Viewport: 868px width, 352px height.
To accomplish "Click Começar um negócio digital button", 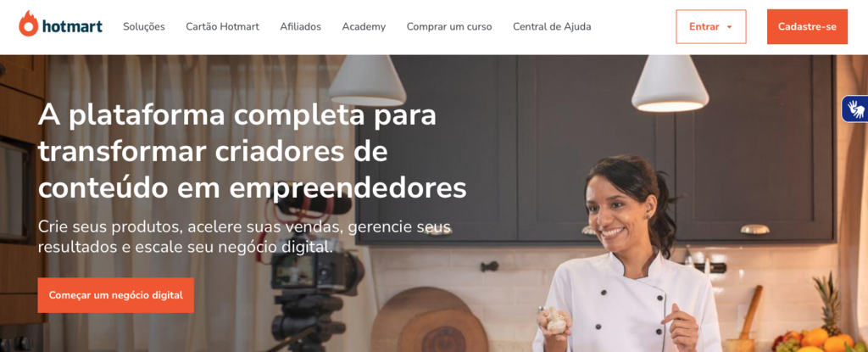I will click(115, 295).
